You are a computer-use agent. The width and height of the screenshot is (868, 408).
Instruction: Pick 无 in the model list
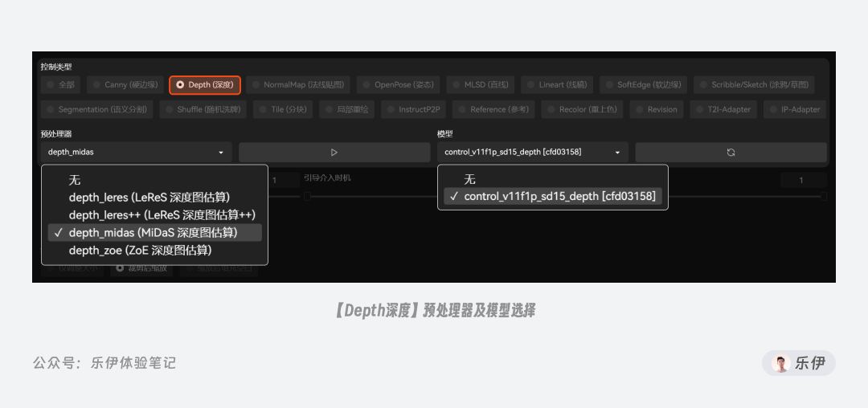pyautogui.click(x=470, y=180)
